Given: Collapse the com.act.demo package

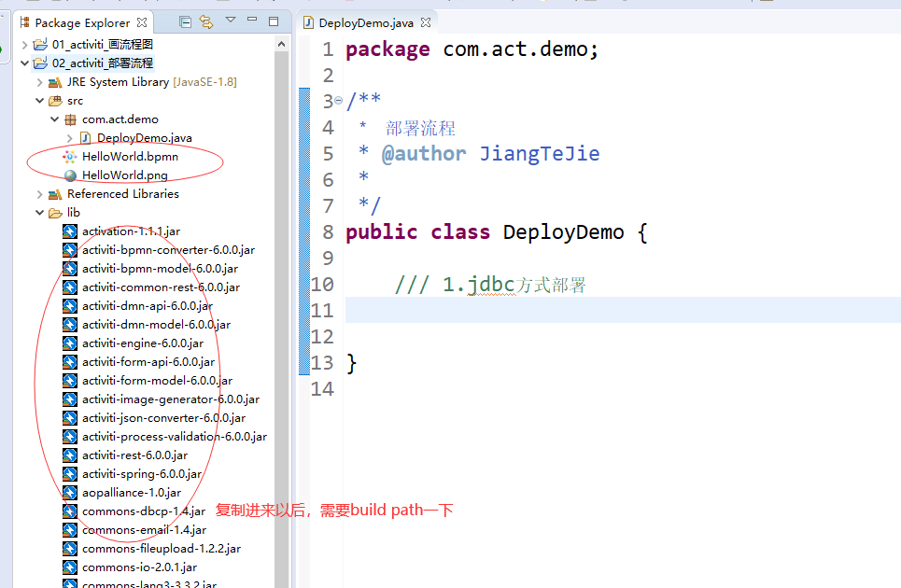Looking at the screenshot, I should point(54,119).
